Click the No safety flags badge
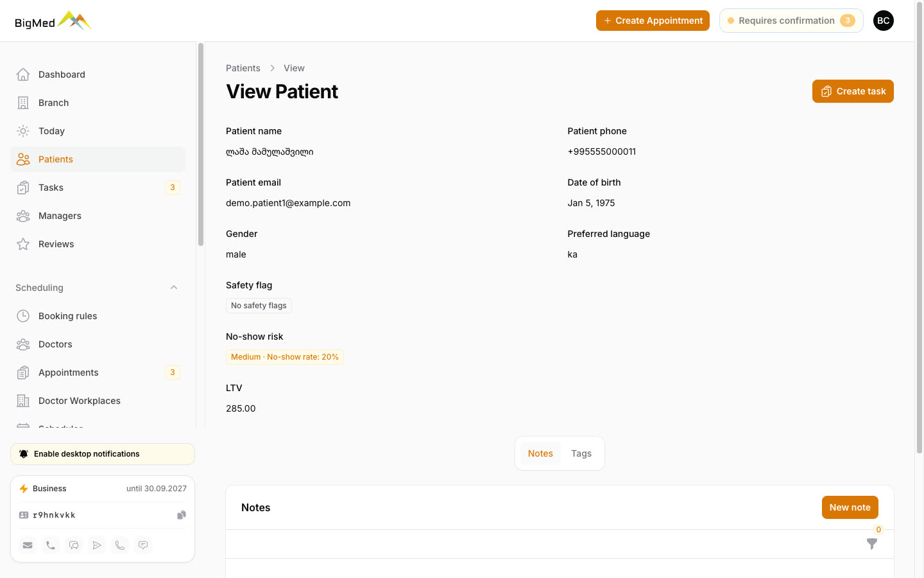This screenshot has width=924, height=578. tap(259, 306)
